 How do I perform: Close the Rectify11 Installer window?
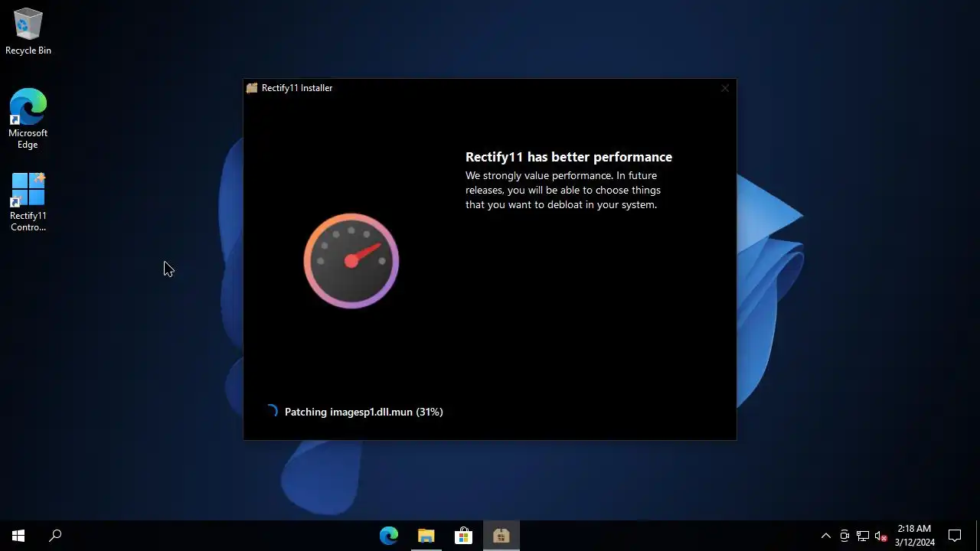pos(725,88)
